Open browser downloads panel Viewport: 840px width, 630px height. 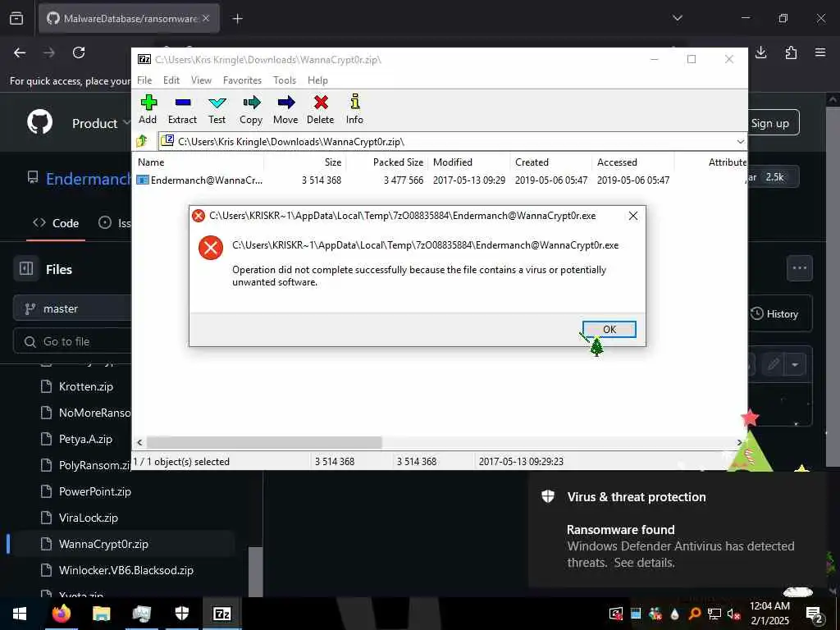pyautogui.click(x=760, y=52)
